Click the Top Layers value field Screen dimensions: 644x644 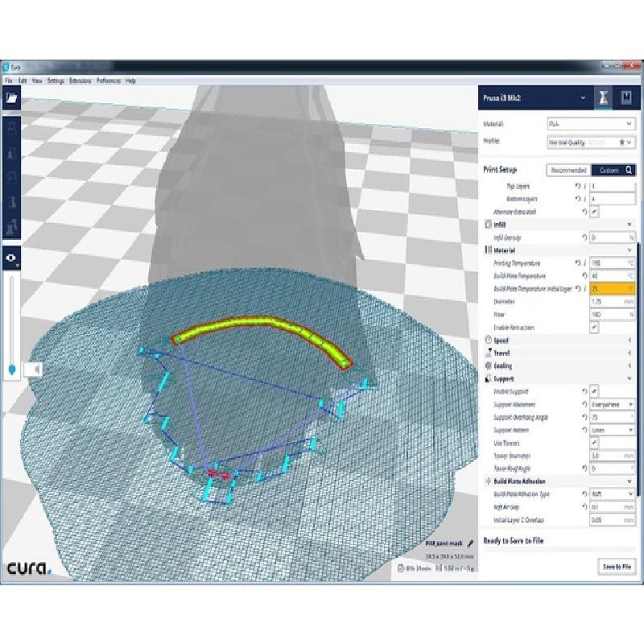(x=613, y=186)
